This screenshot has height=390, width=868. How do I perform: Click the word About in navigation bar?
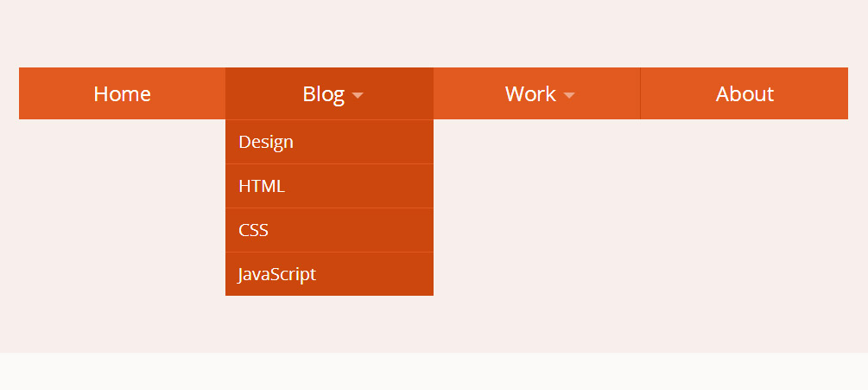(744, 94)
